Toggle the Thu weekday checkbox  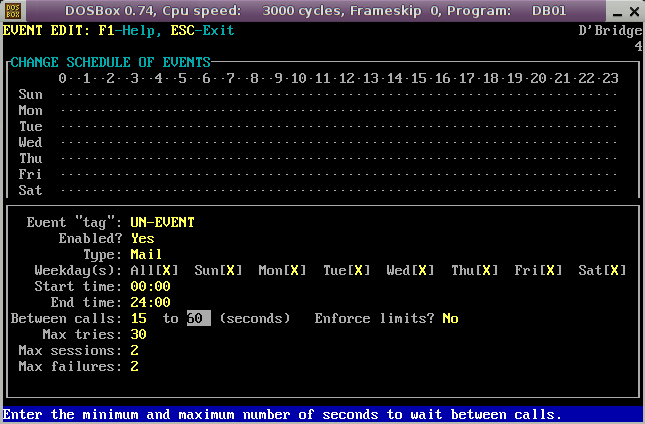pyautogui.click(x=487, y=270)
